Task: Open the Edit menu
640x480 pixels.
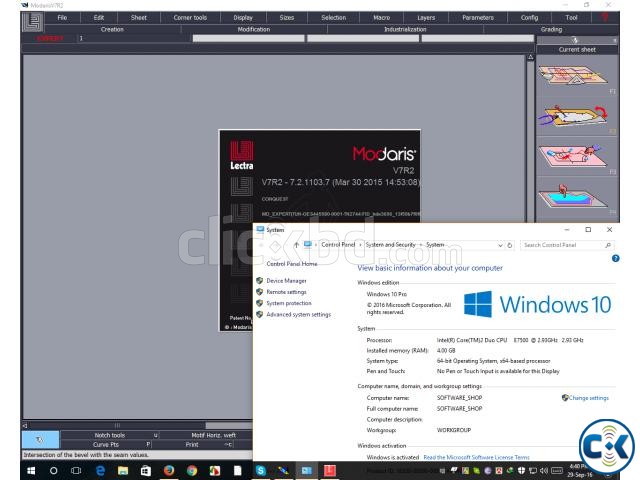Action: pyautogui.click(x=99, y=18)
